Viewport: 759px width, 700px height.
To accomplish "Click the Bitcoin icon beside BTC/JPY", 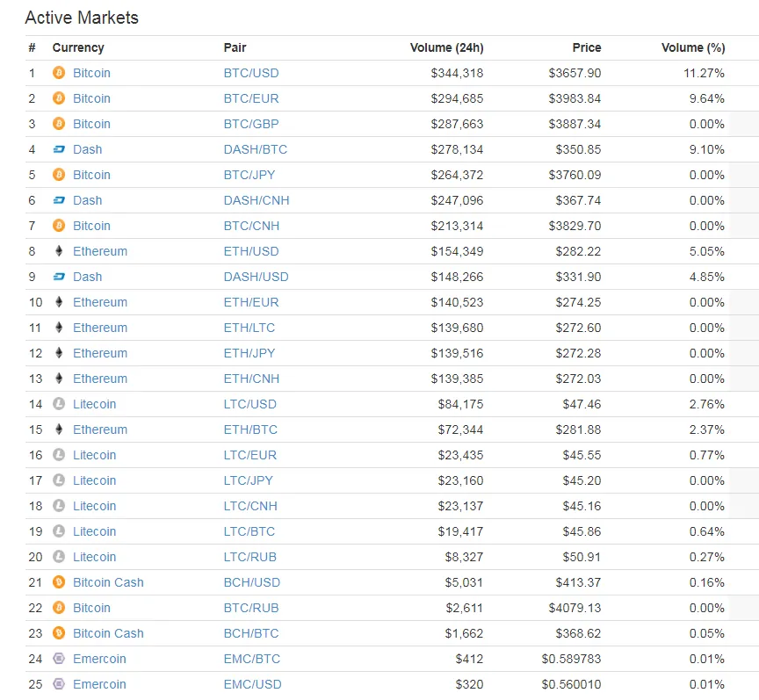I will 59,175.
